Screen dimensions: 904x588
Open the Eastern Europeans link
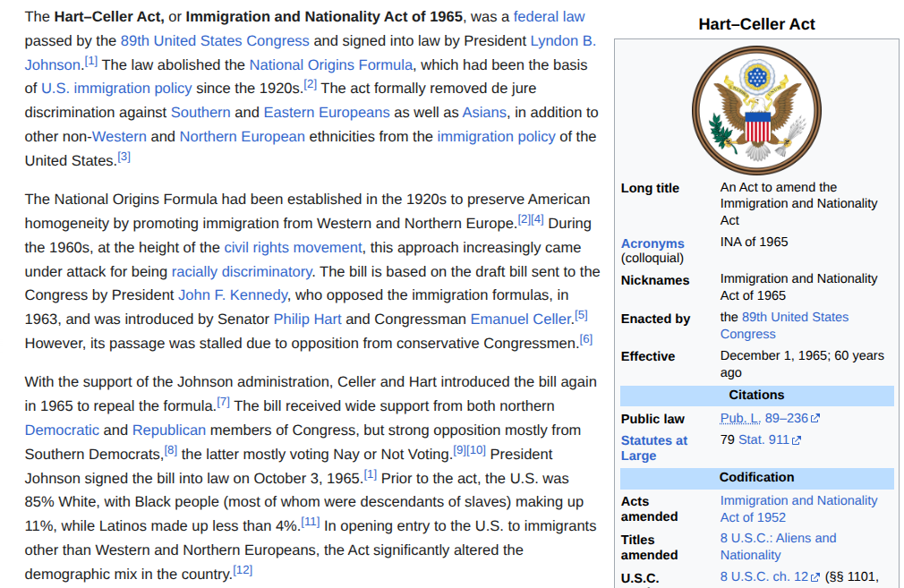[327, 113]
